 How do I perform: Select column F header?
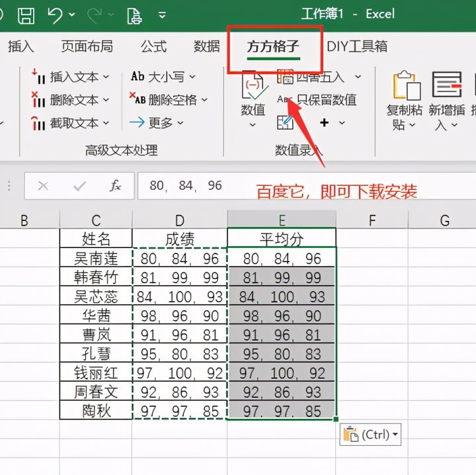(372, 220)
